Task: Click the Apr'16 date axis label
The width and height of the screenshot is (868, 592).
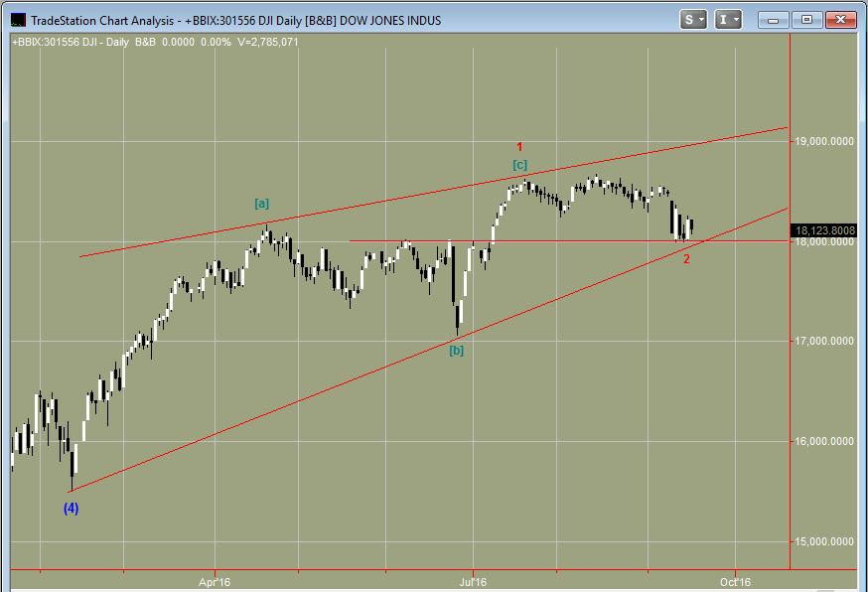Action: (x=215, y=582)
